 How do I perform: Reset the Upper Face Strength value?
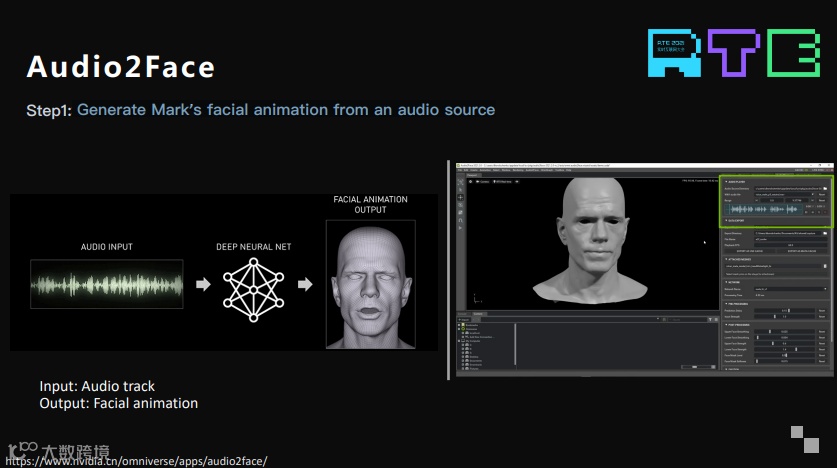tap(822, 344)
